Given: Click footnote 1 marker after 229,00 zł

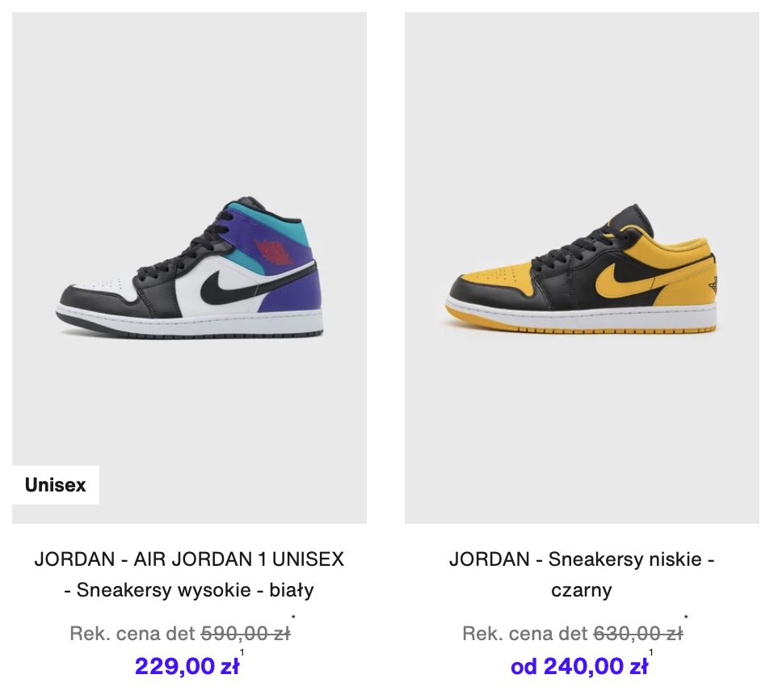Looking at the screenshot, I should click(x=242, y=652).
